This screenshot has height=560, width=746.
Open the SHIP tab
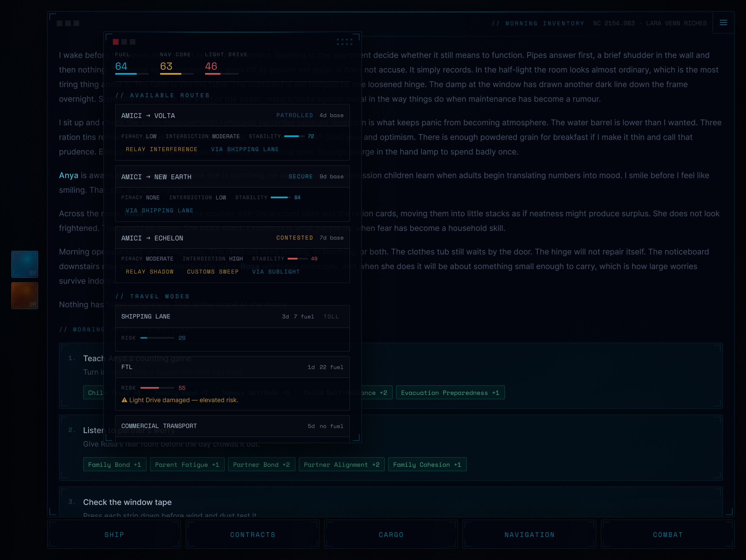(x=114, y=534)
